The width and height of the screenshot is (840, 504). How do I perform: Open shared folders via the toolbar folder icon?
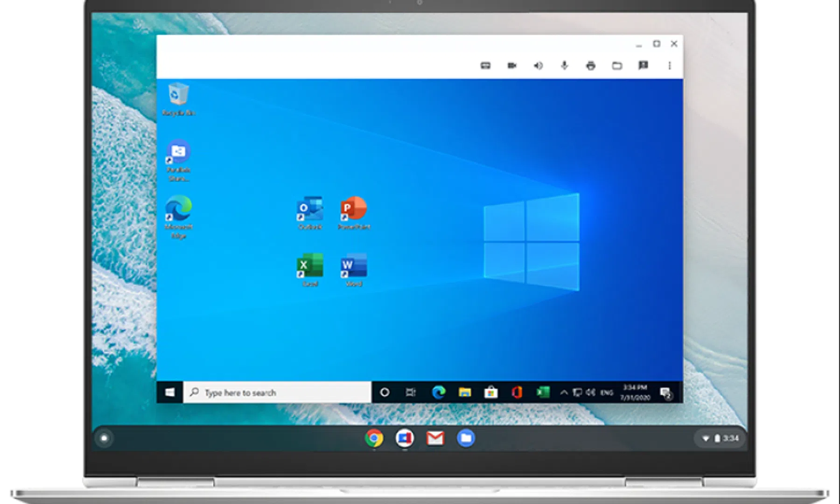[617, 66]
